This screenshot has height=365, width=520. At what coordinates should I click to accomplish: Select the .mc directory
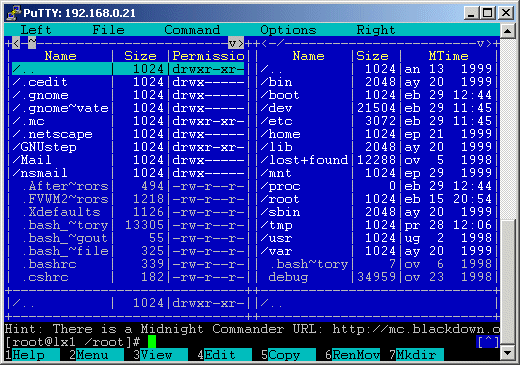[128, 121]
